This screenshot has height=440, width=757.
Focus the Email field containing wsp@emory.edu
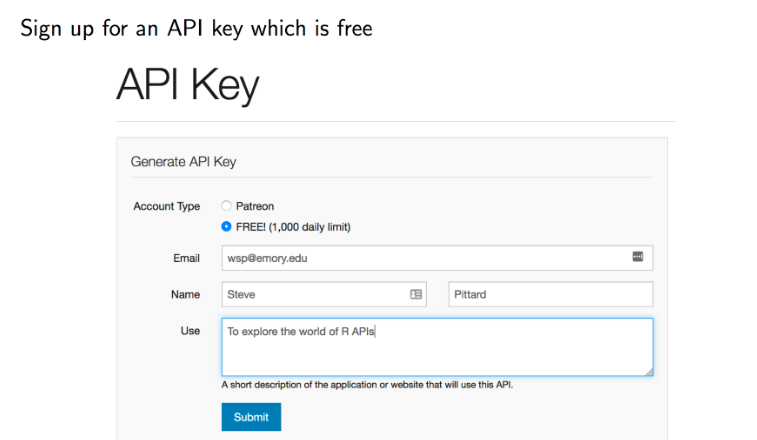pyautogui.click(x=420, y=258)
